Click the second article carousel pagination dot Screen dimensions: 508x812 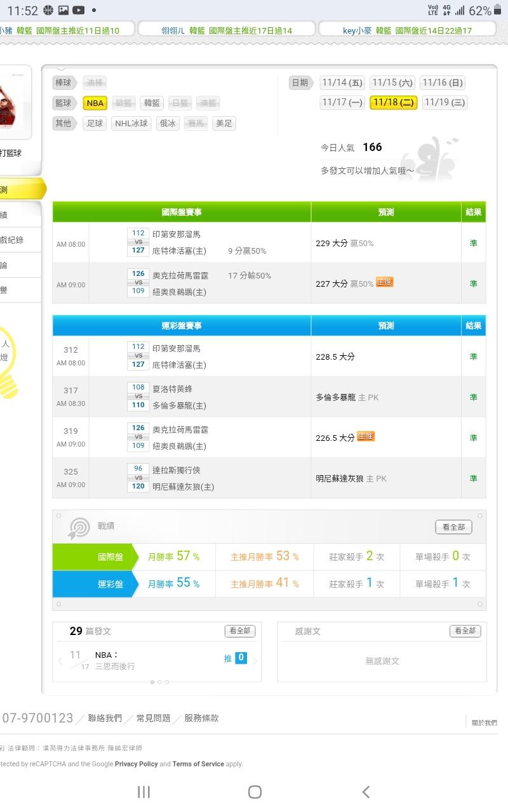coord(159,682)
